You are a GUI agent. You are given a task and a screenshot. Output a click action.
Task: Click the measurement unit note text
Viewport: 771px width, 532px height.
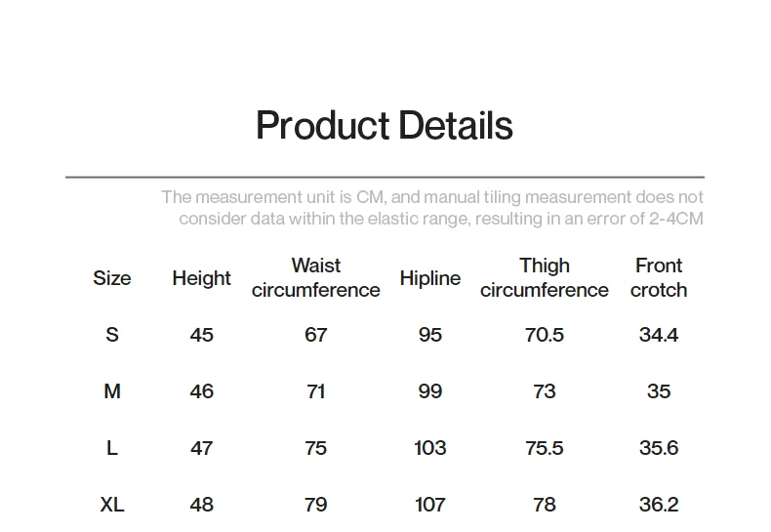432,208
